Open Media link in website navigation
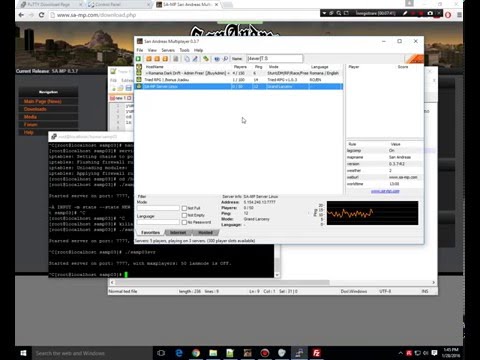480x360 pixels. pos(30,117)
